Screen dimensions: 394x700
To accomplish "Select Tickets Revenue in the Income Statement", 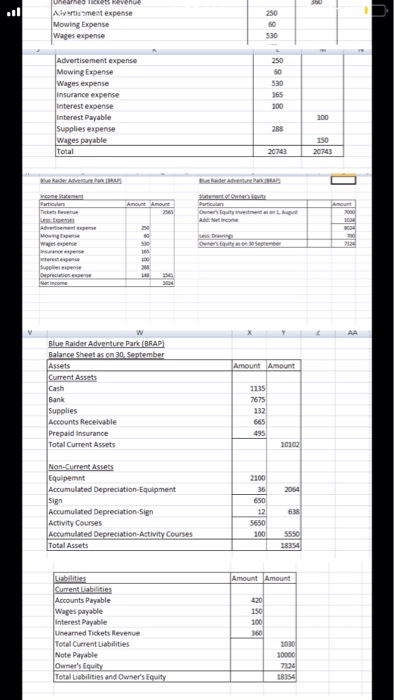I will [x=59, y=212].
